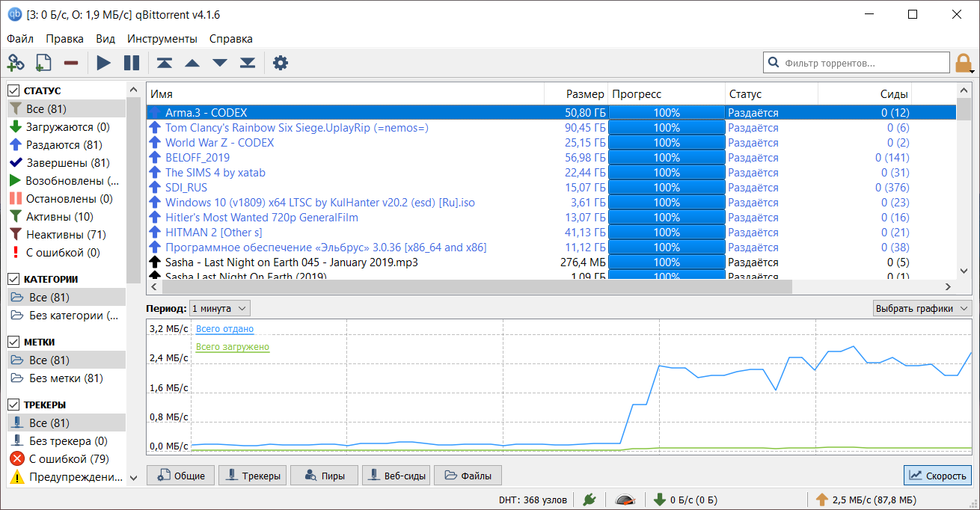Click the add torrent file icon
This screenshot has width=980, height=510.
43,63
